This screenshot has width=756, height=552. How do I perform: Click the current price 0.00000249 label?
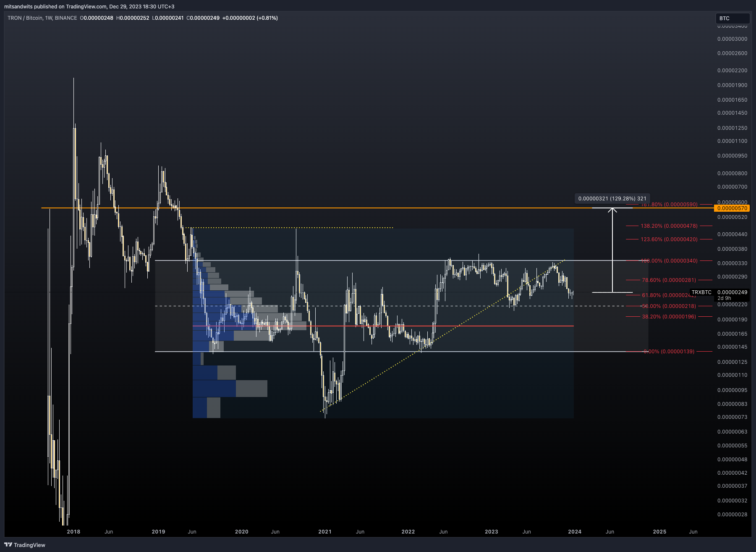[732, 292]
